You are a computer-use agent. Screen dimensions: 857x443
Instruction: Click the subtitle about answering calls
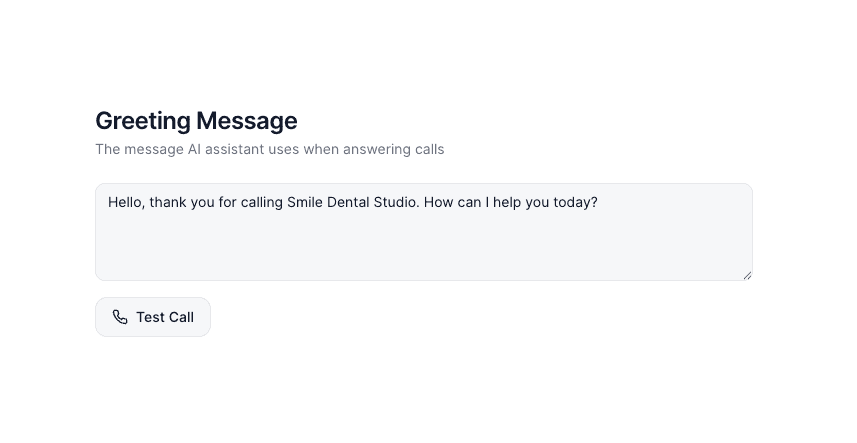click(x=269, y=149)
